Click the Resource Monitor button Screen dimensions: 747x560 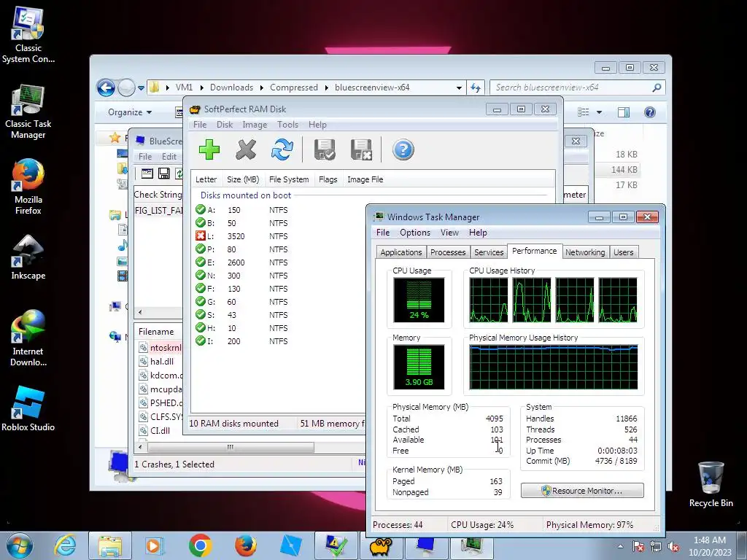pyautogui.click(x=582, y=491)
